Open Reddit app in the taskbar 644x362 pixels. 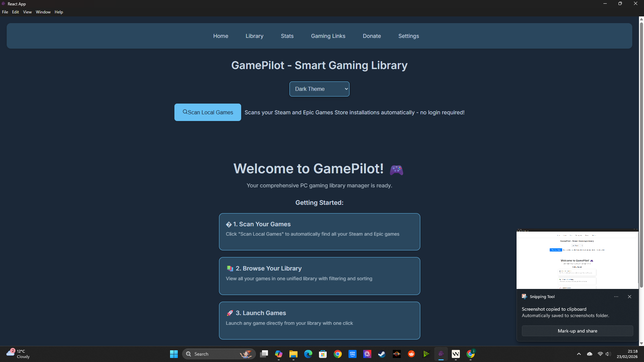(x=411, y=354)
